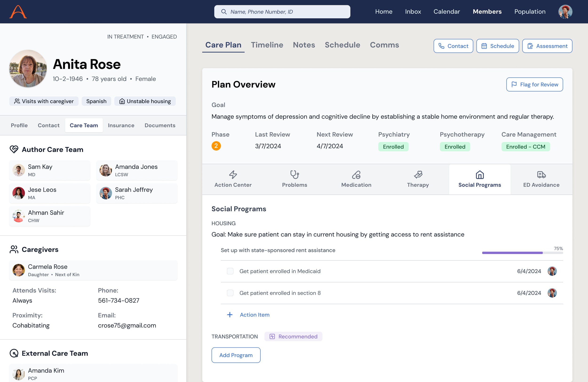Switch to the Timeline tab
This screenshot has width=588, height=382.
(x=267, y=45)
